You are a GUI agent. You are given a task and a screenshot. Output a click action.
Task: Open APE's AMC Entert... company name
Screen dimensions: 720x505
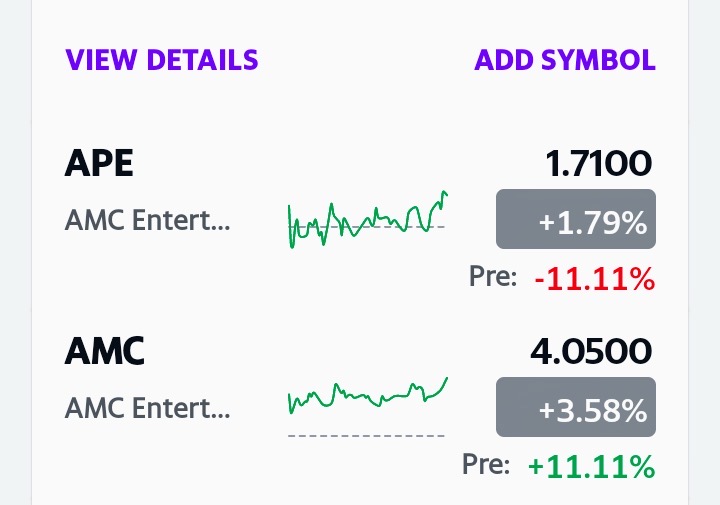coord(147,220)
